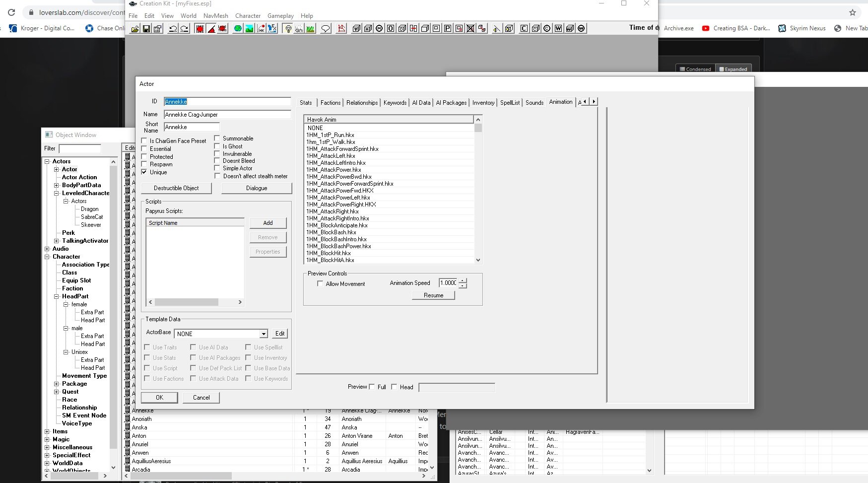The image size is (868, 483).
Task: Expand the BodyPartData tree node
Action: tap(57, 185)
